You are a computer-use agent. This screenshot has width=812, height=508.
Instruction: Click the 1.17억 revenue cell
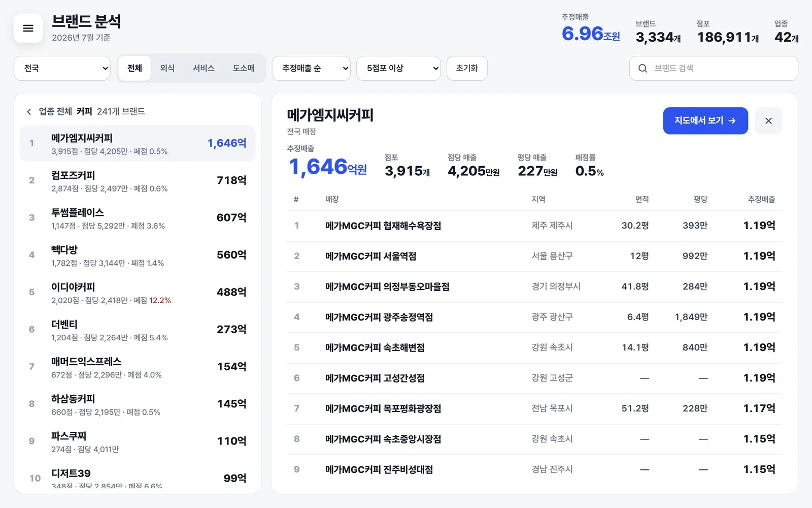[x=759, y=408]
